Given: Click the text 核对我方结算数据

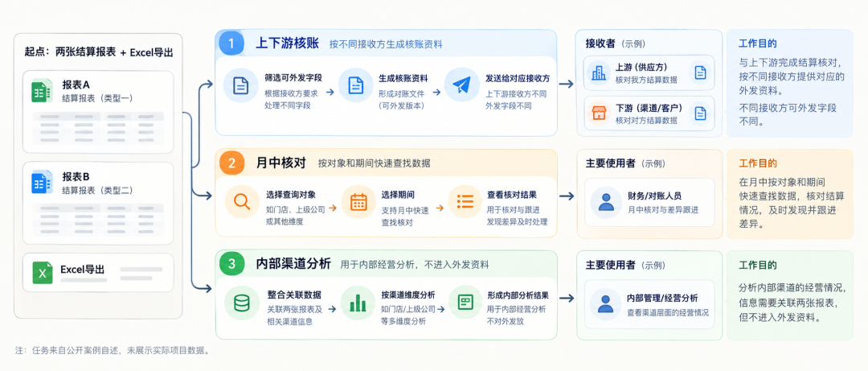Looking at the screenshot, I should 646,80.
